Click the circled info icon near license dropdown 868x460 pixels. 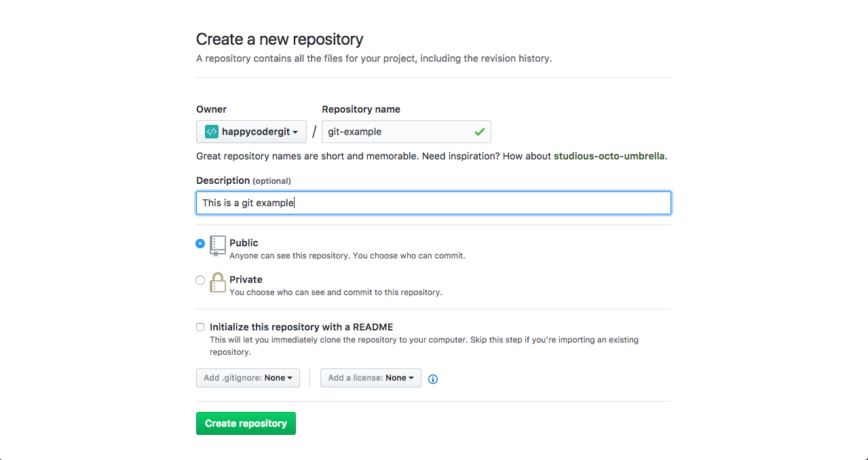pyautogui.click(x=432, y=379)
